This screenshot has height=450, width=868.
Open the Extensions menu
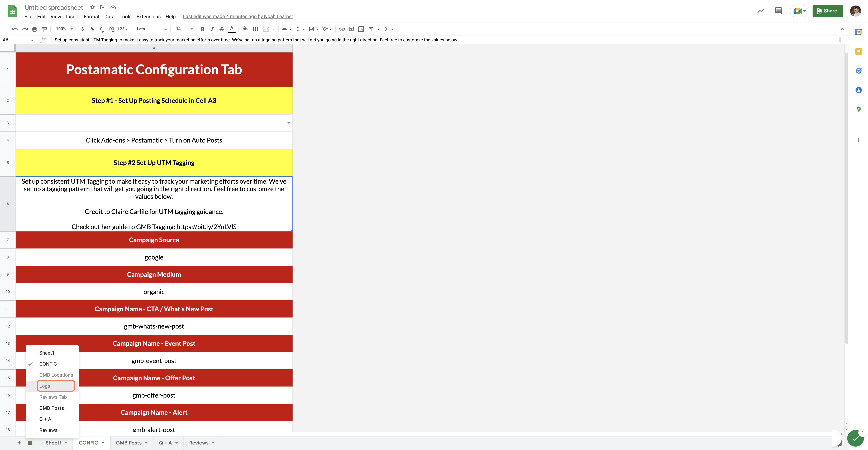tap(148, 17)
